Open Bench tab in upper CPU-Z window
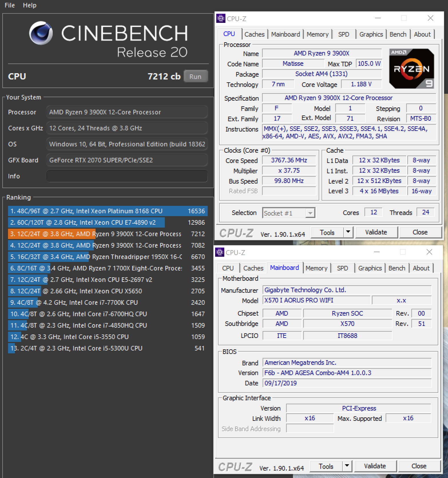The height and width of the screenshot is (478, 448). click(398, 34)
